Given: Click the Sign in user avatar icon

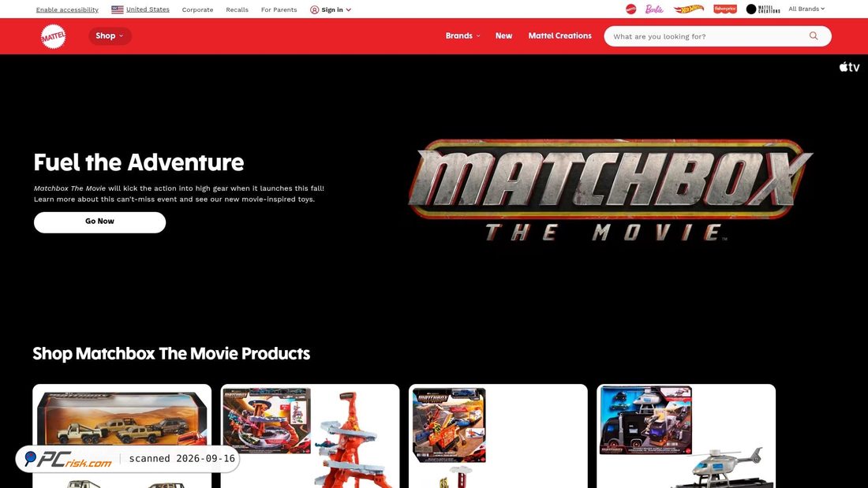Looking at the screenshot, I should click(x=314, y=10).
